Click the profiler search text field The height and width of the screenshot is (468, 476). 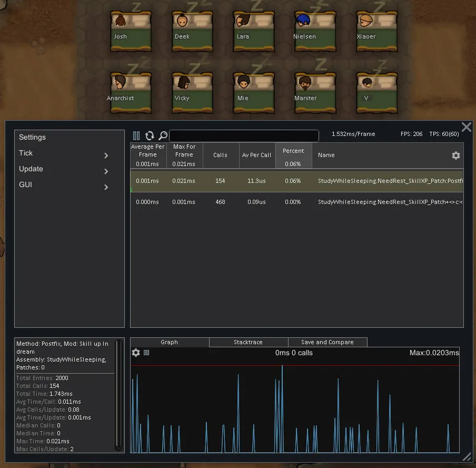(x=244, y=136)
